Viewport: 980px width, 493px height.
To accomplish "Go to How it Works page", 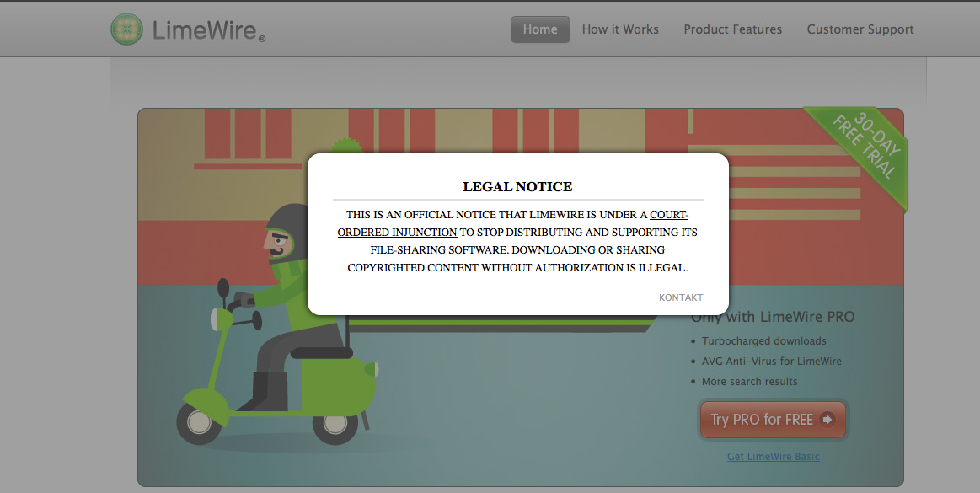I will click(x=620, y=29).
